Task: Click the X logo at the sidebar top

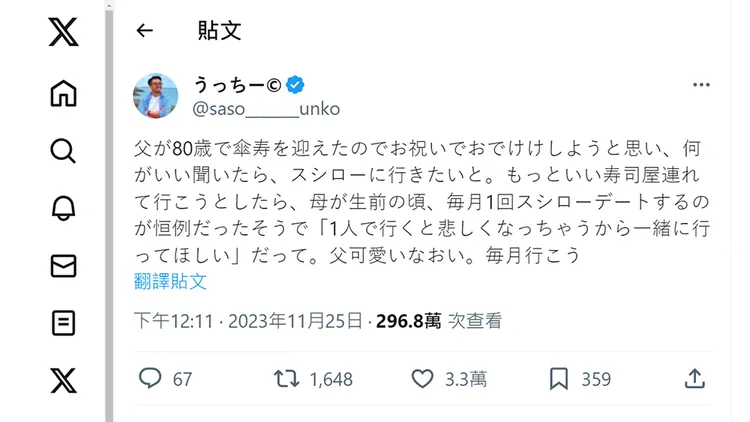Action: (x=63, y=32)
